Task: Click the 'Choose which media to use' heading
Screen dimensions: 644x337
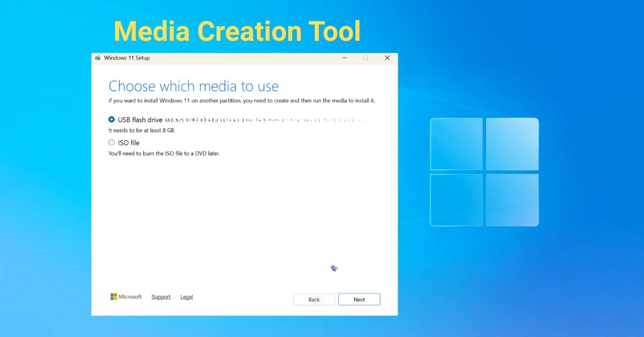Action: pos(193,86)
